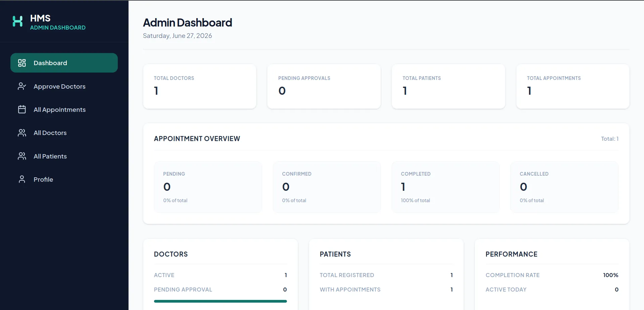This screenshot has height=310, width=644.
Task: Select the Total Patients card
Action: [448, 86]
